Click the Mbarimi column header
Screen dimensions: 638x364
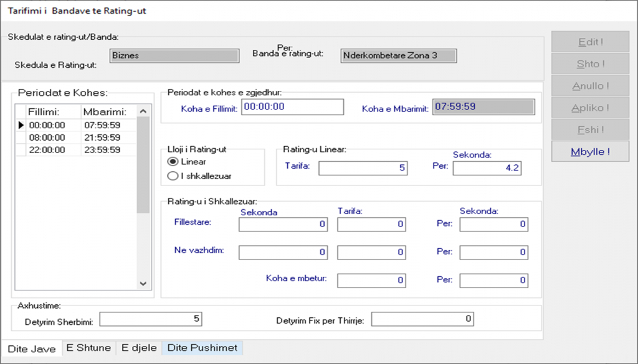click(x=108, y=112)
